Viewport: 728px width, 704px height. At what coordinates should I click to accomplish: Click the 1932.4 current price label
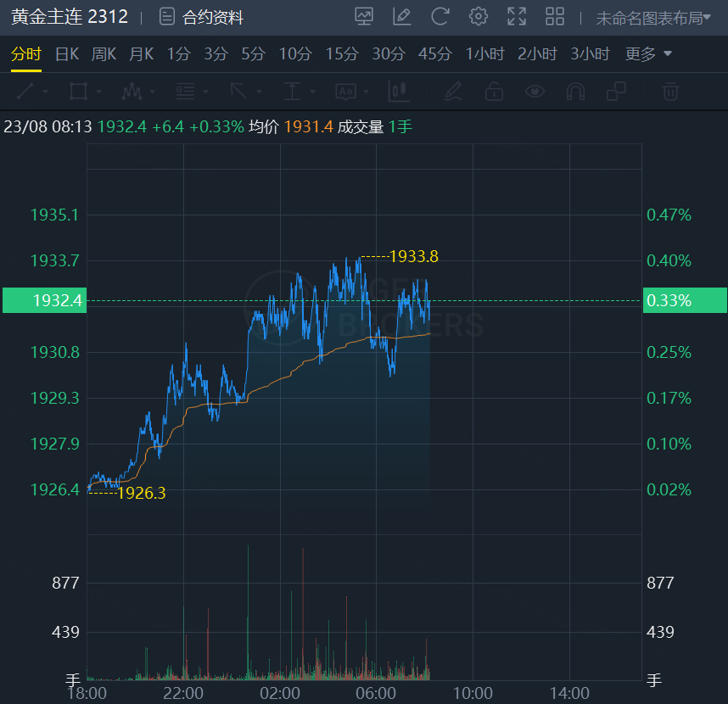tap(45, 300)
